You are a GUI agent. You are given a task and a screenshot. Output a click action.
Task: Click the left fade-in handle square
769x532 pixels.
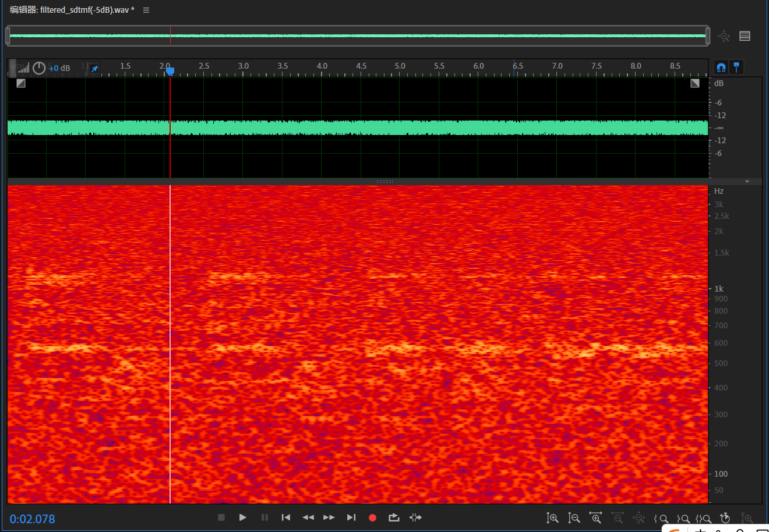coord(21,83)
